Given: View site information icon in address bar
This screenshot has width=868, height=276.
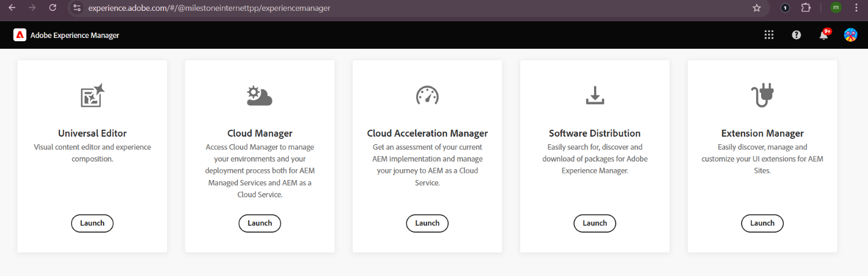Looking at the screenshot, I should (x=77, y=8).
